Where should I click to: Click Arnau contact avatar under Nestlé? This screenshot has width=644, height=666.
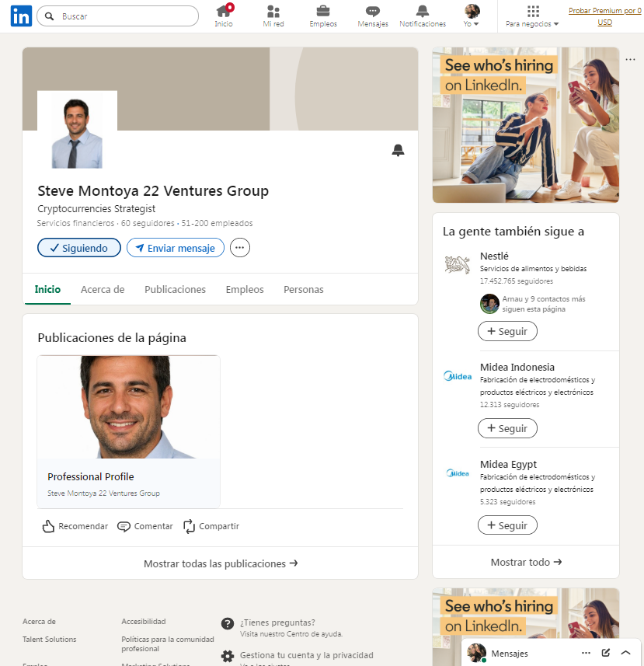coord(489,304)
